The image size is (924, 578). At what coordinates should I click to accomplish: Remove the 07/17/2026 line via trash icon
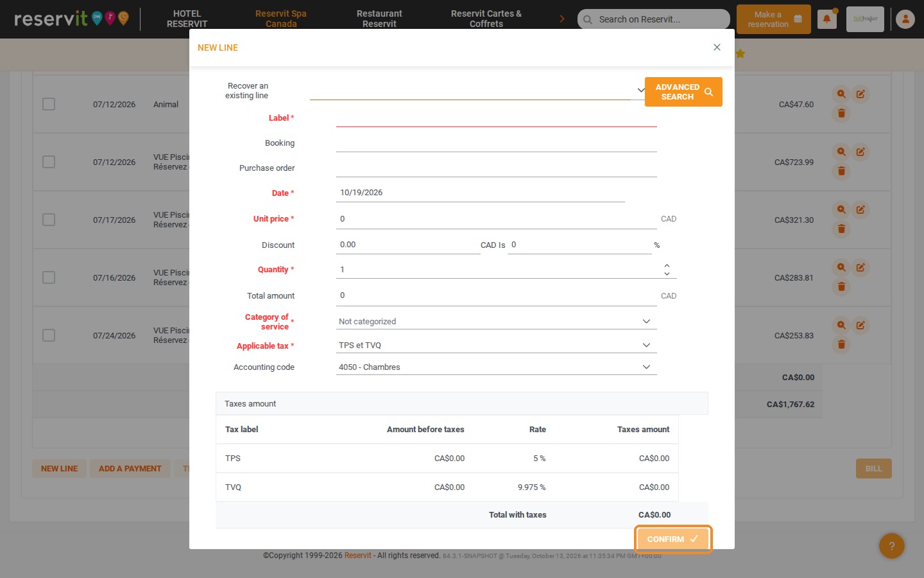841,229
